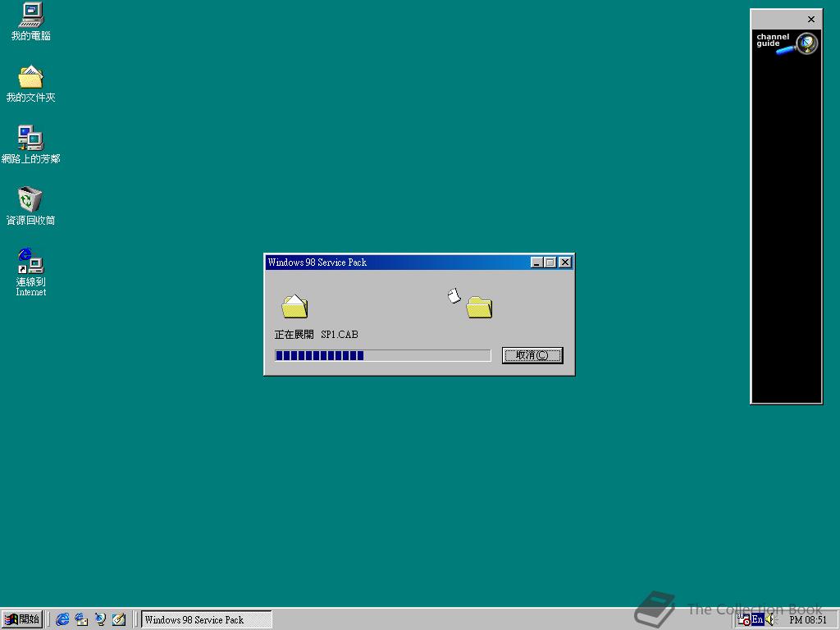
Task: Launch Outlook Express from quick launch
Action: 81,619
